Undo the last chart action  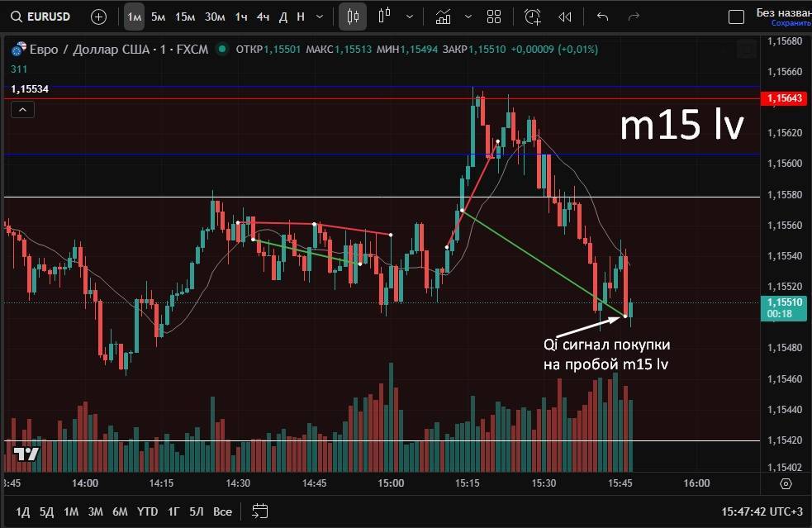point(602,17)
